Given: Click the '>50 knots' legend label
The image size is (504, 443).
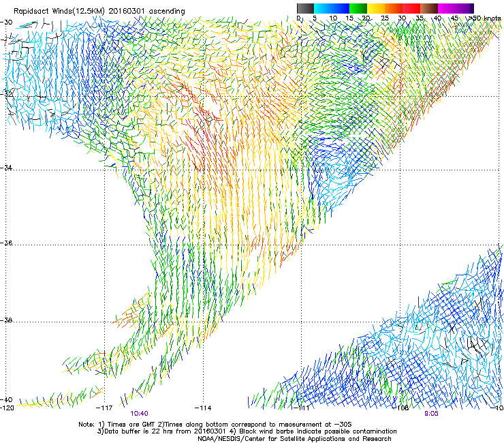Looking at the screenshot, I should pyautogui.click(x=484, y=18).
